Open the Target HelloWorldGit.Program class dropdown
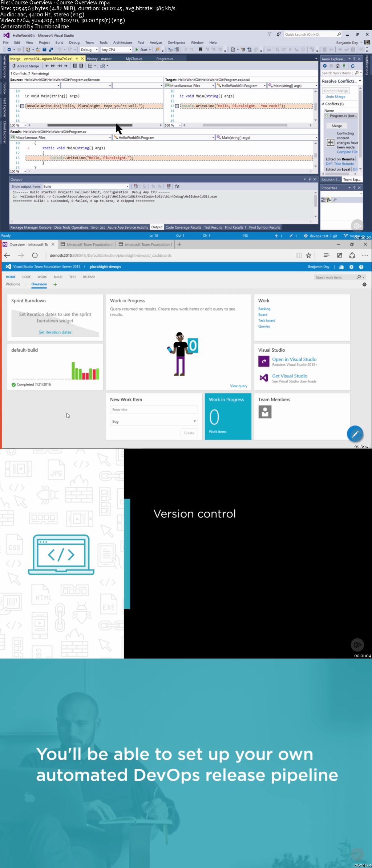372x868 pixels. 241,86
